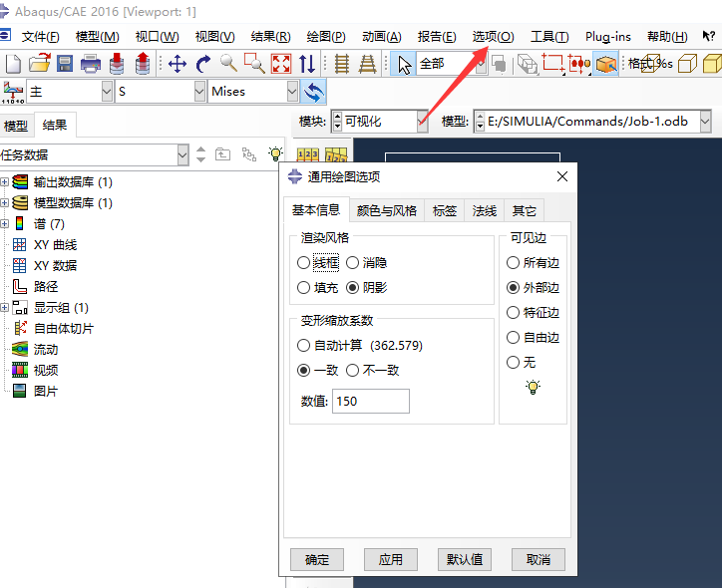Select the Rotate view tool
Image resolution: width=722 pixels, height=588 pixels.
tap(202, 64)
